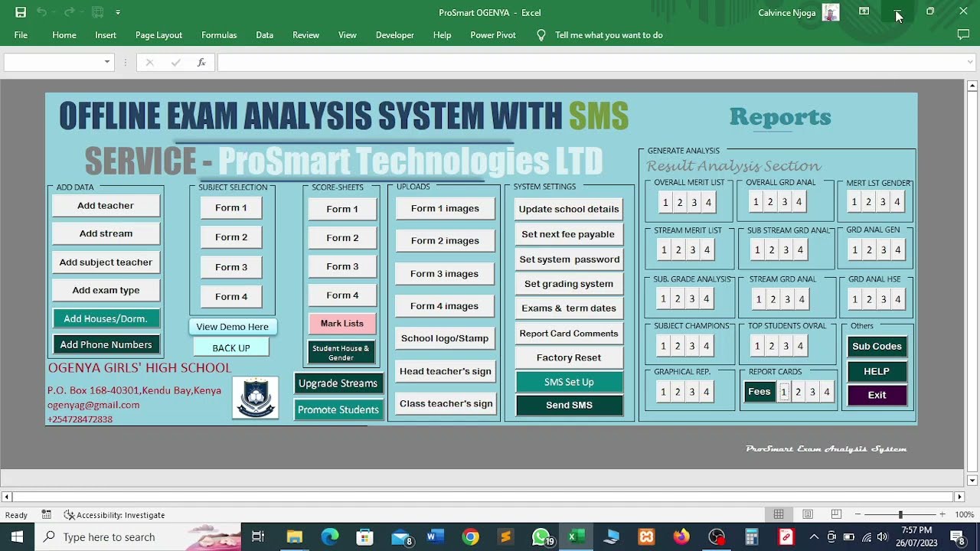Click the SMS Set Up button
Image resolution: width=980 pixels, height=551 pixels.
pos(569,382)
